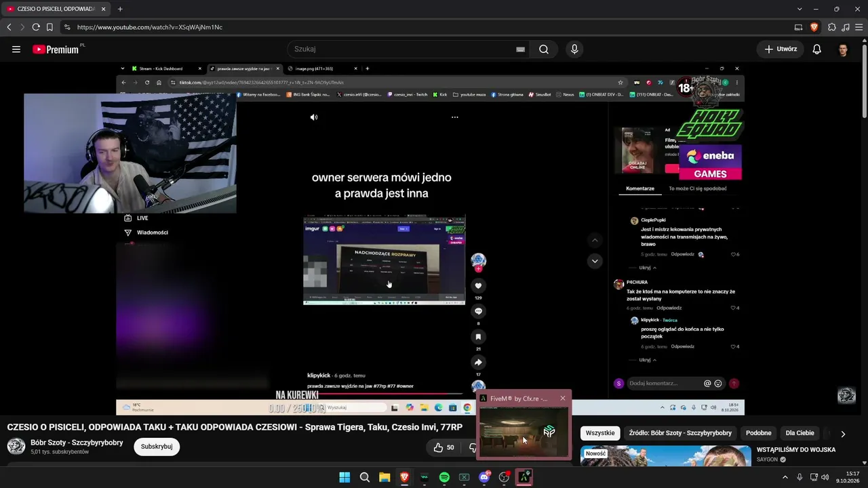The width and height of the screenshot is (868, 488).
Task: Select the Dla Ciebie filter chip
Action: coord(800,433)
